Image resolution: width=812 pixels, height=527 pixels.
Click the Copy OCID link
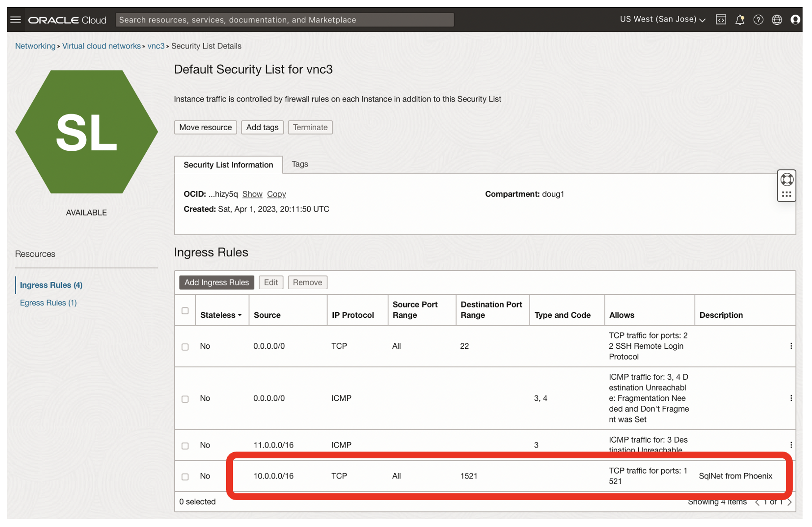coord(276,194)
